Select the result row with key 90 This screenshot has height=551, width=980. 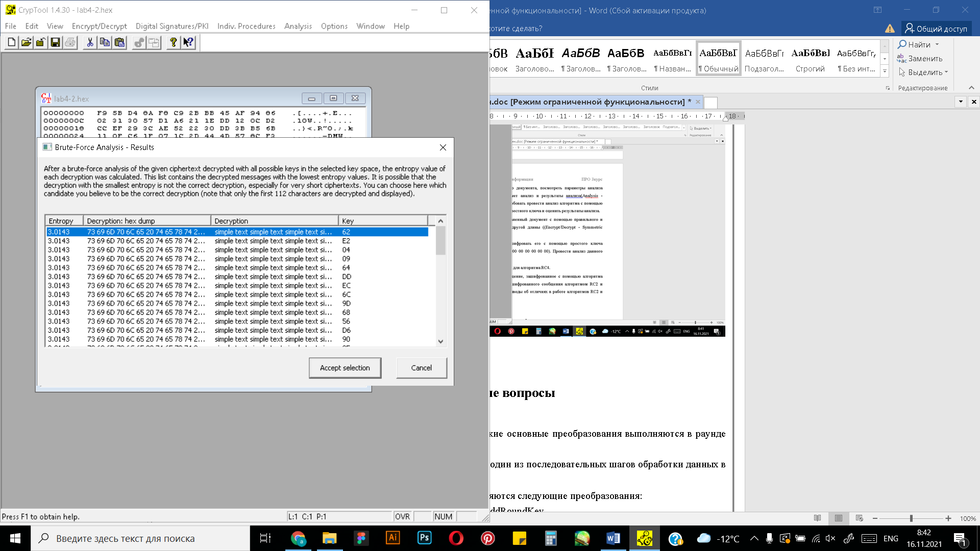tap(237, 339)
